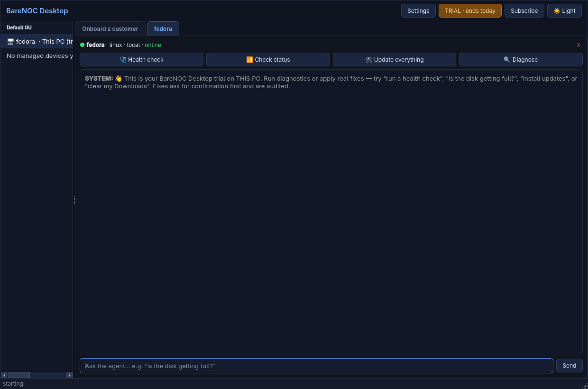Click the TRIAL ends today badge
Viewport: 588px width, 389px height.
(x=470, y=10)
